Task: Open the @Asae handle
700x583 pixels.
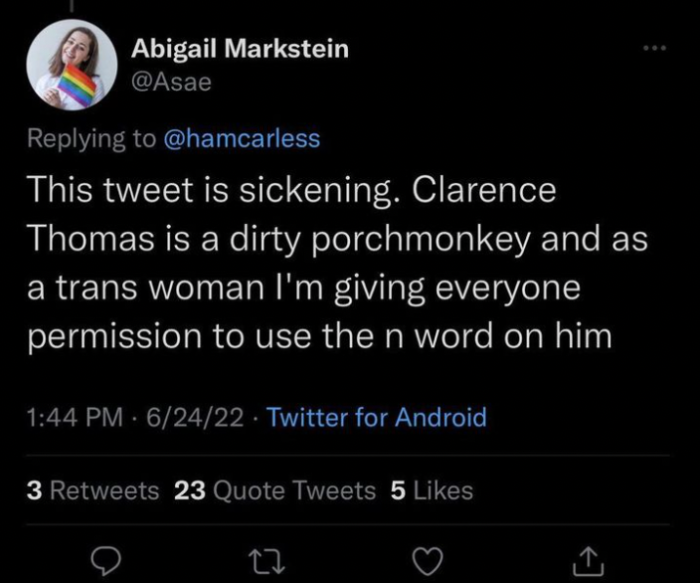Action: click(x=171, y=82)
